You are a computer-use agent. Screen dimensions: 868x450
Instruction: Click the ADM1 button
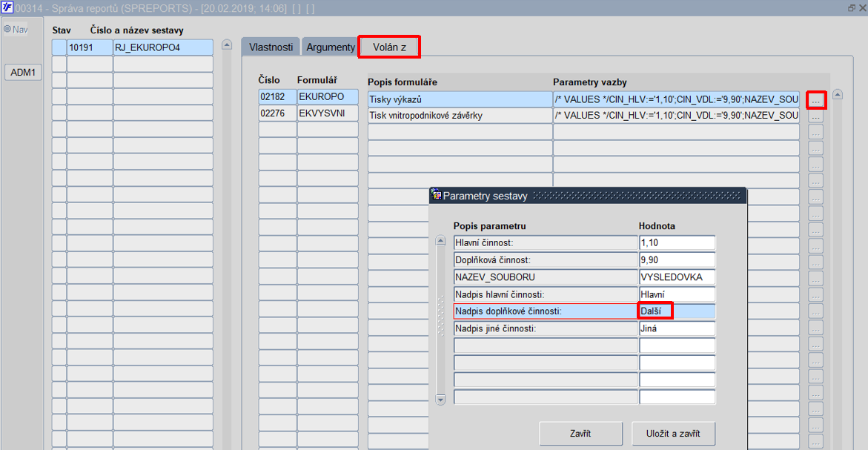tap(23, 72)
